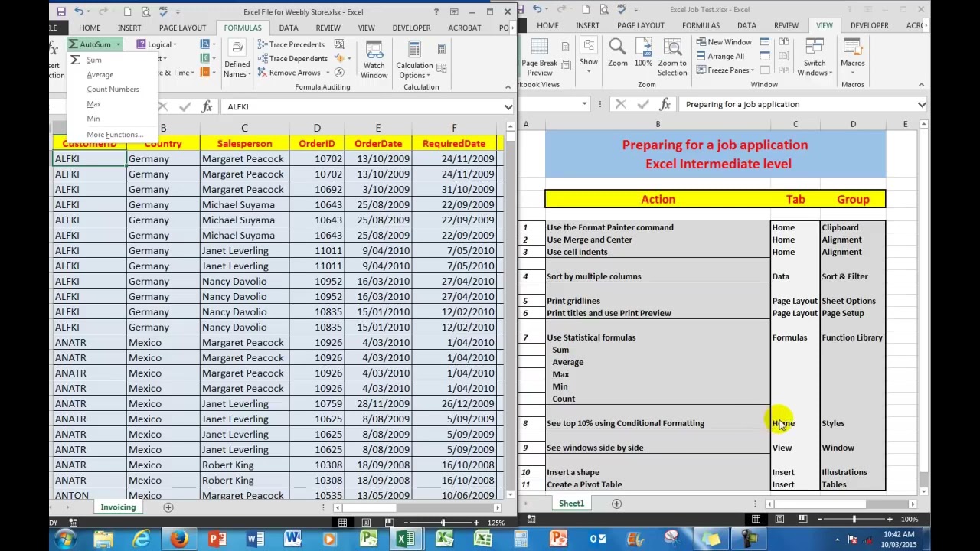Set zoom to 100% in View ribbon
980x551 pixels.
coord(644,52)
